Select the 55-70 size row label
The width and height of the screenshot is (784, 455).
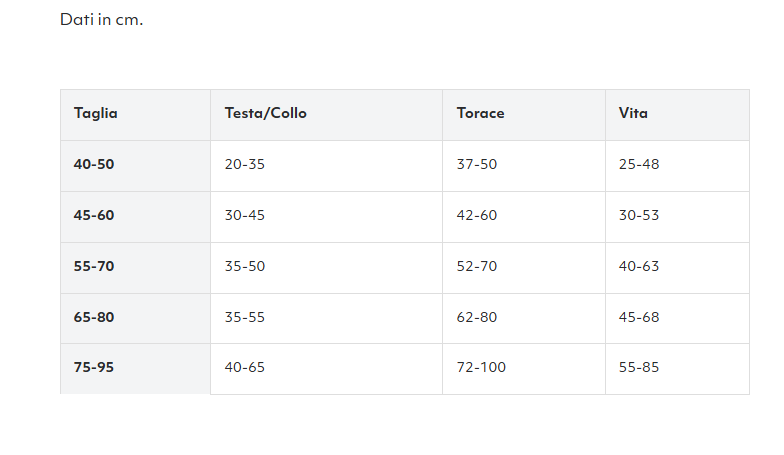(94, 266)
